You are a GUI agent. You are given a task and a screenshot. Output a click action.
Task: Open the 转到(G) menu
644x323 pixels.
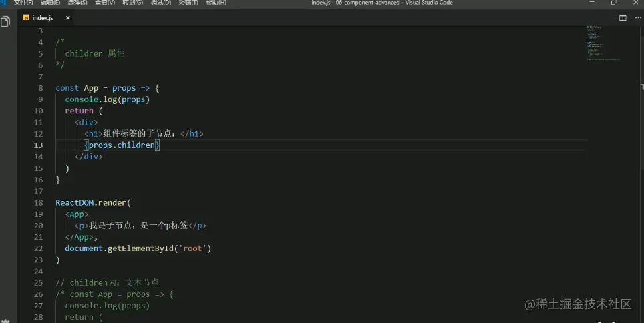pyautogui.click(x=133, y=3)
